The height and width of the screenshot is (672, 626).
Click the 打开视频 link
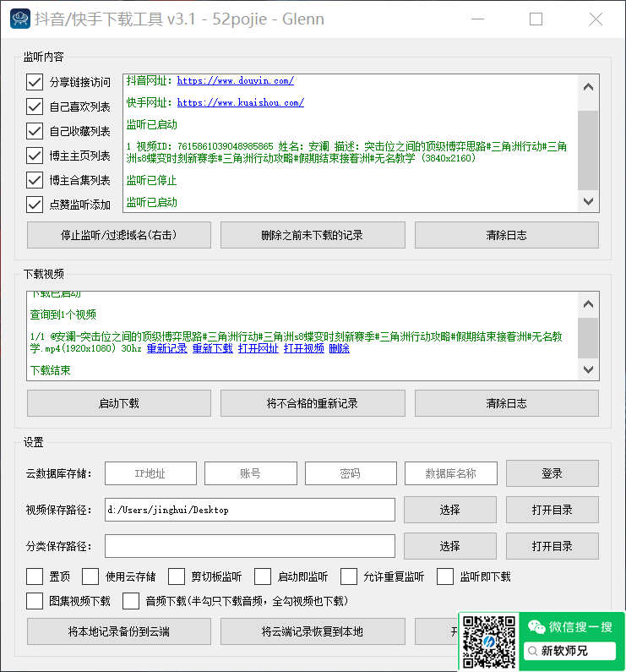(303, 348)
